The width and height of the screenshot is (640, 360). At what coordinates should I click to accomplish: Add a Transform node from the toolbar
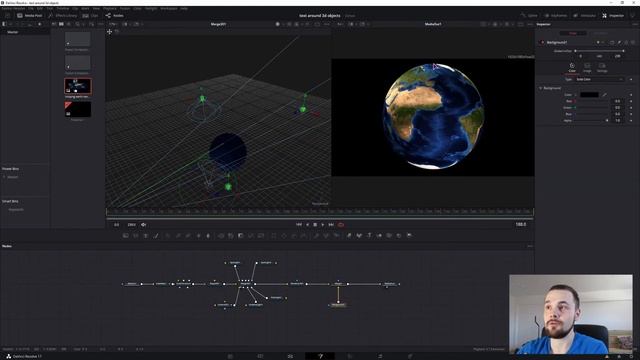(x=261, y=236)
